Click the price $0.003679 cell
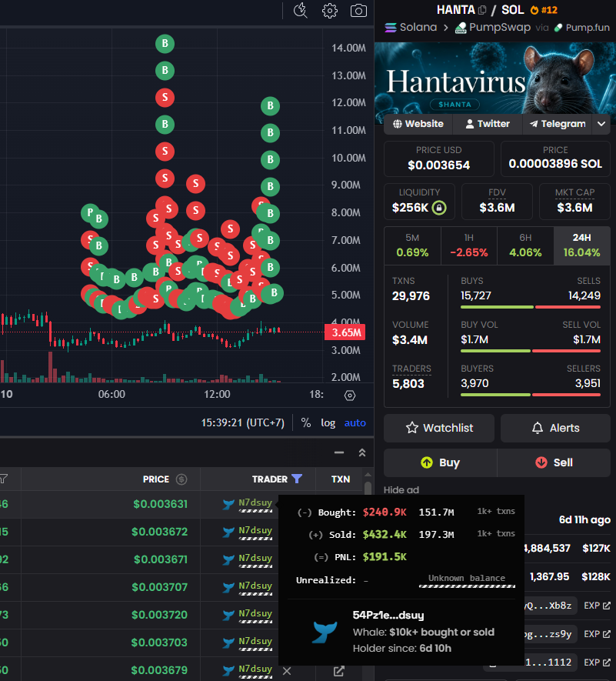Viewport: 616px width, 681px height. tap(159, 670)
